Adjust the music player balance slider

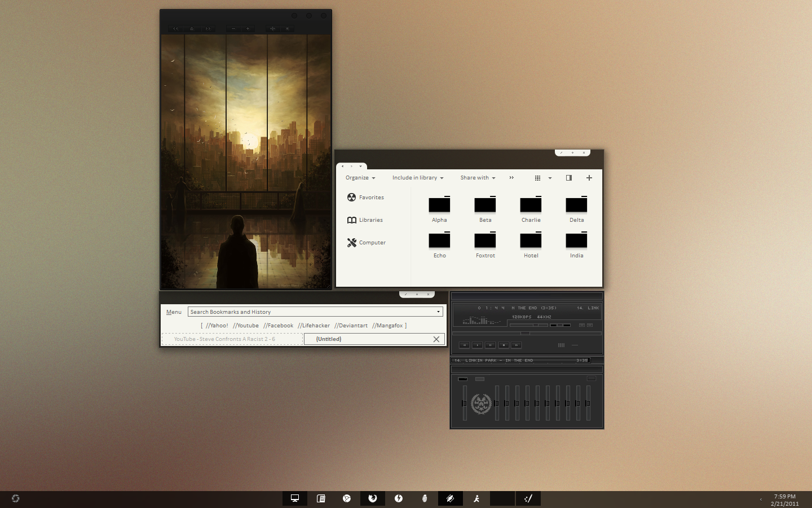(x=560, y=325)
